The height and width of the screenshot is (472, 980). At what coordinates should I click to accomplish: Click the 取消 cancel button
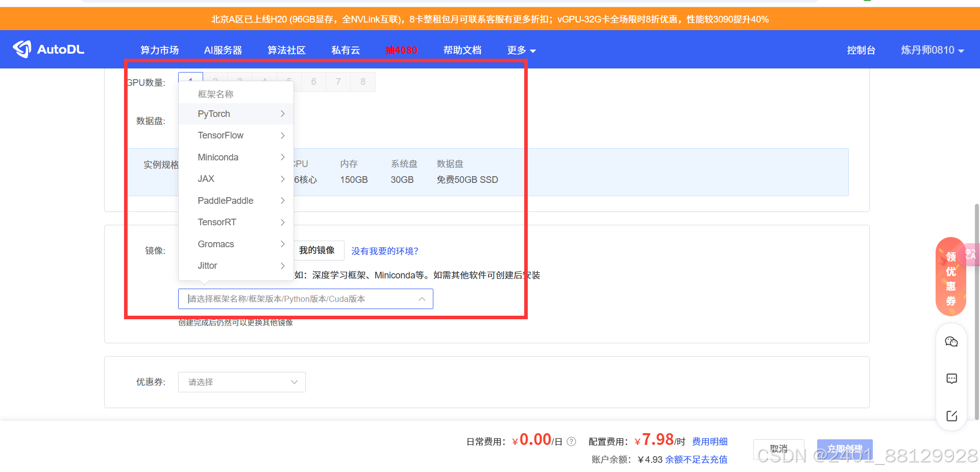point(779,449)
